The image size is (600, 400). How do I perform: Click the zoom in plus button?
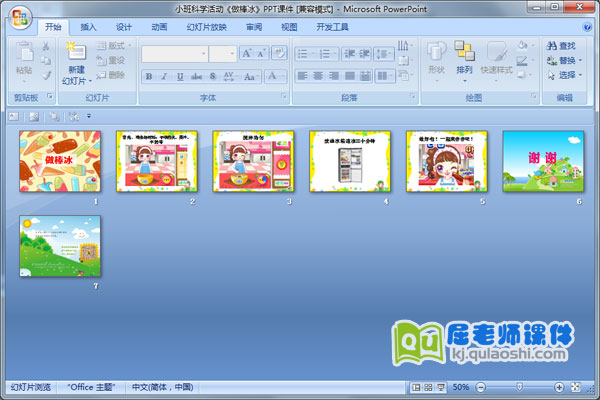[x=559, y=387]
